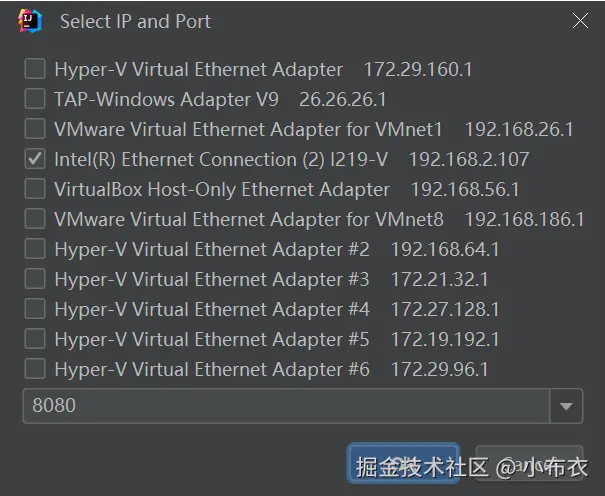This screenshot has width=605, height=496.
Task: Enable Hyper-V Virtual Ethernet Adapter #5
Action: tap(35, 339)
